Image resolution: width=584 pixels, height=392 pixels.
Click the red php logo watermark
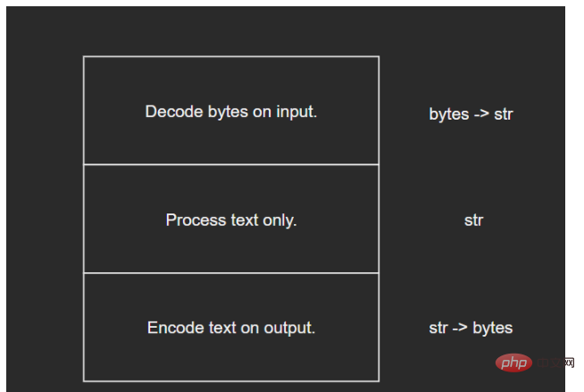(513, 363)
